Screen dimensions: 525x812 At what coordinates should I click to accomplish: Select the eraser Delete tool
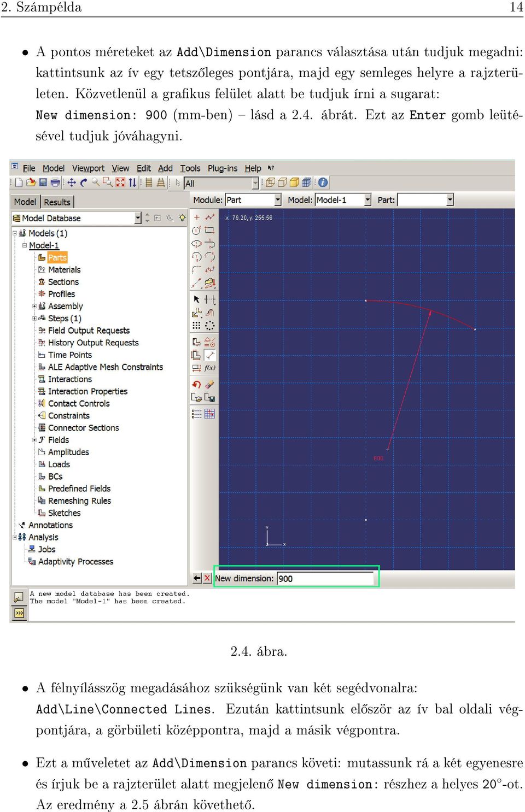tap(210, 385)
